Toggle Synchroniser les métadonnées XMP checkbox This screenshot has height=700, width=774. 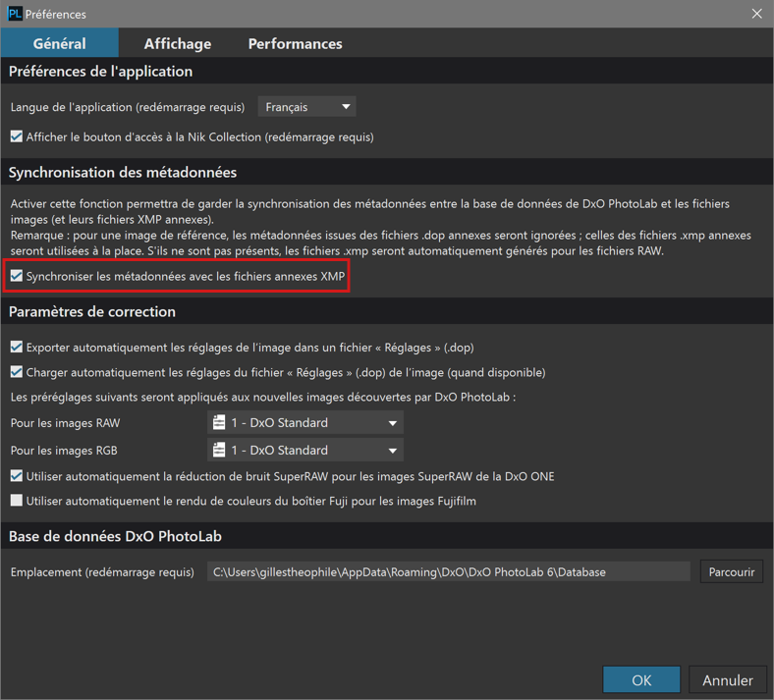(17, 276)
